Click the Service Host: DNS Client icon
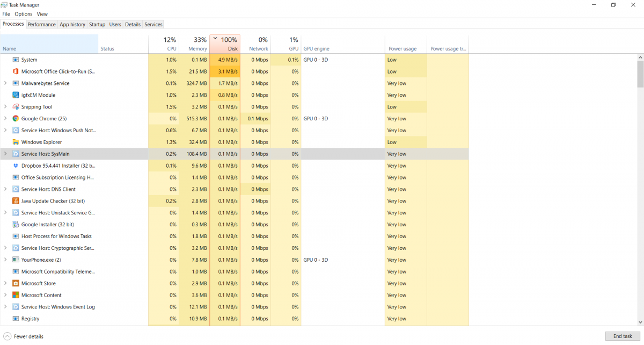The image size is (644, 345). [x=16, y=189]
